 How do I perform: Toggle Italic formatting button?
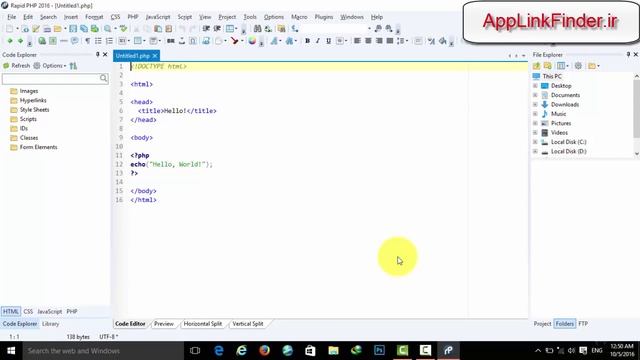pos(318,41)
